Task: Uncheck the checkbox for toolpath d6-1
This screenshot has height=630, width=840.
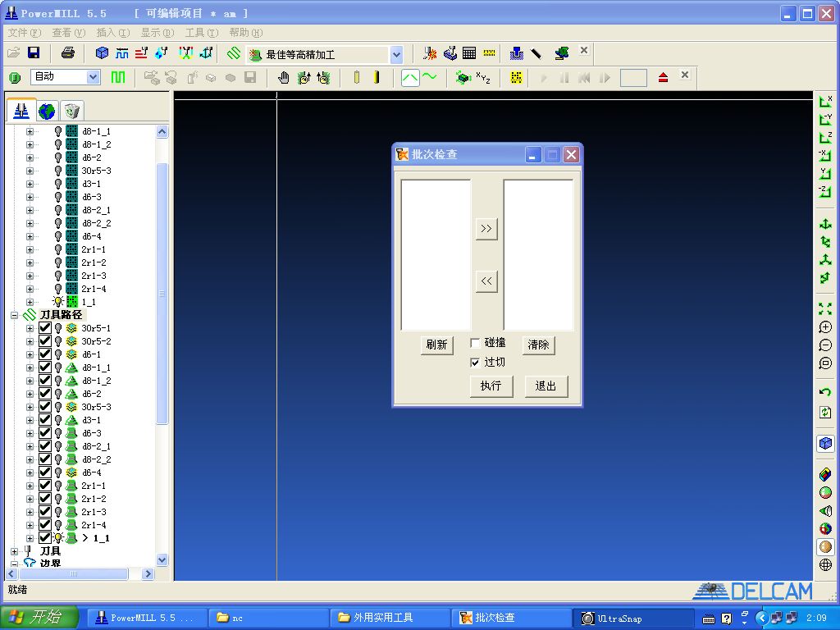Action: click(45, 354)
